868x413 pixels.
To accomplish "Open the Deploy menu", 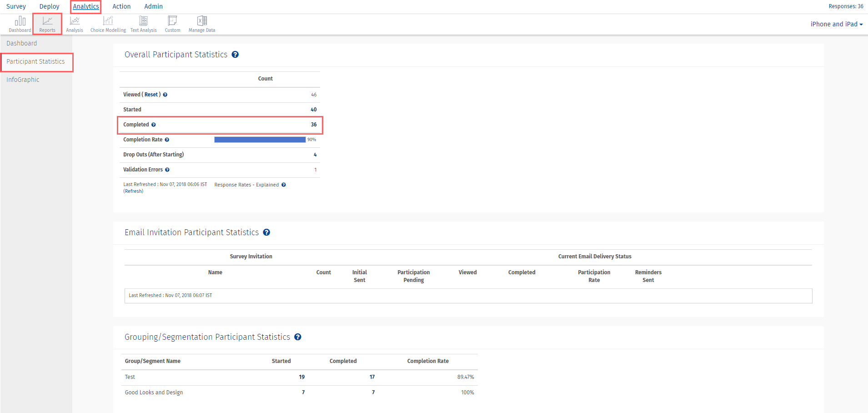I will (x=49, y=6).
